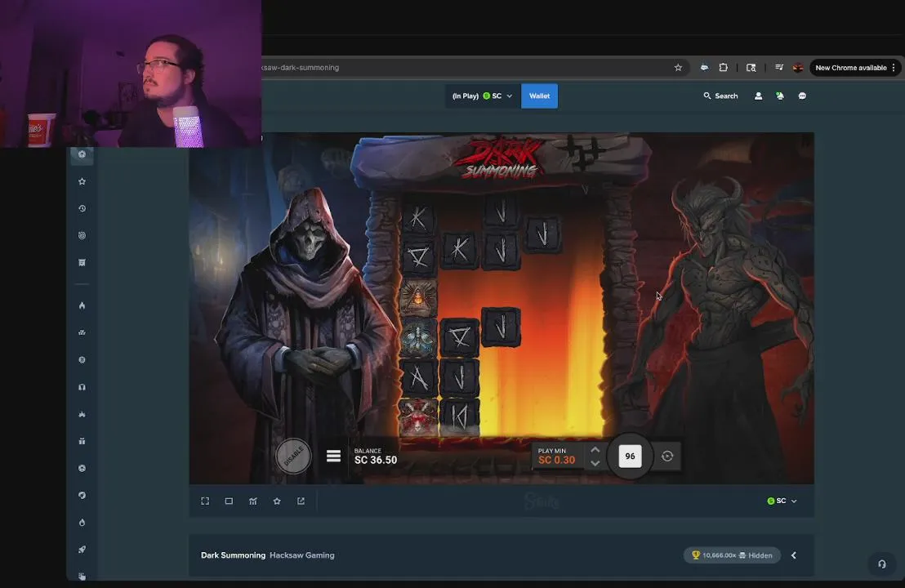Open favourites star icon in left sidebar
905x588 pixels.
click(x=82, y=181)
